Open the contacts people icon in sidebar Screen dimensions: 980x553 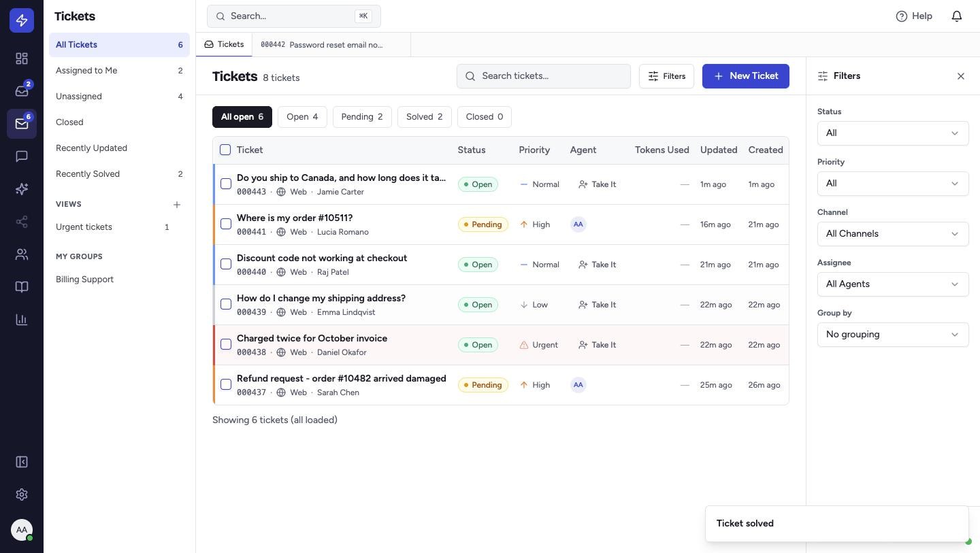click(22, 254)
